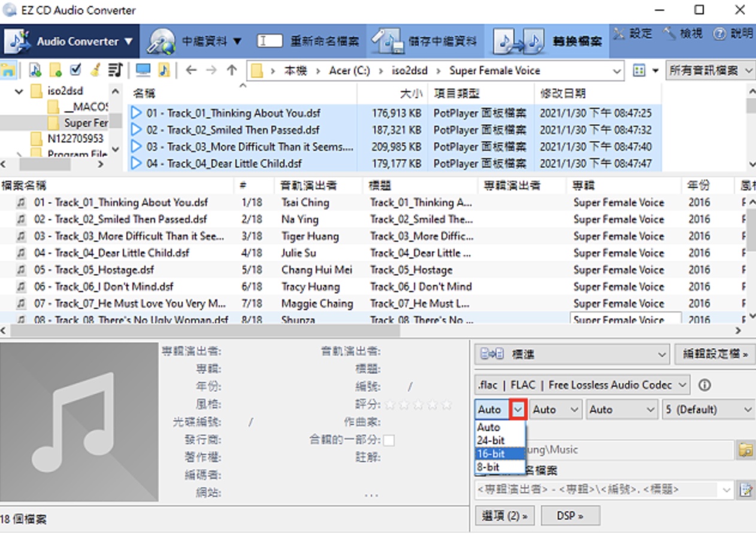Open the Audio Converter mode dropdown
This screenshot has width=756, height=534.
point(70,41)
